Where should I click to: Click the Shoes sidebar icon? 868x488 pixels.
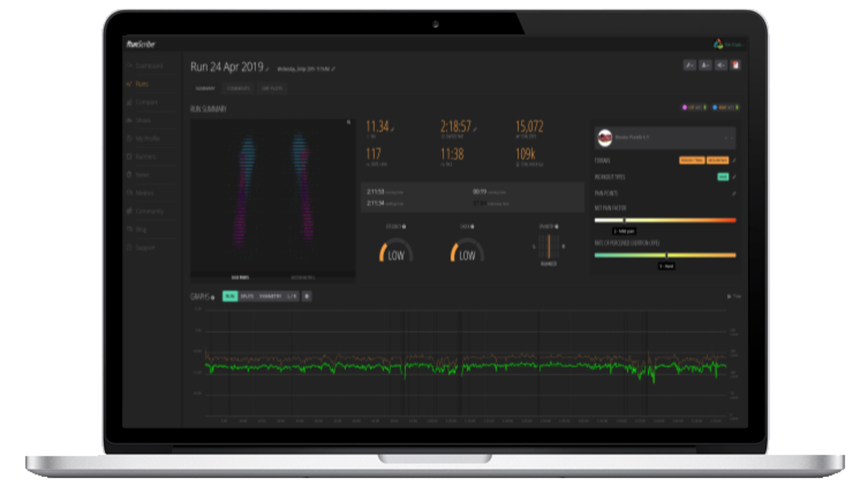point(129,121)
